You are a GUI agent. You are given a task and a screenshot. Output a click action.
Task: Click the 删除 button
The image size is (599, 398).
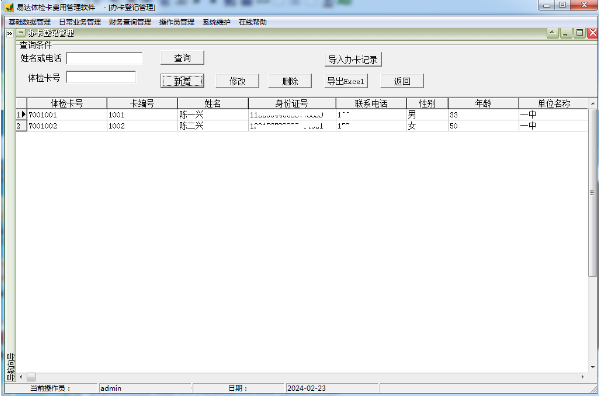click(x=290, y=81)
